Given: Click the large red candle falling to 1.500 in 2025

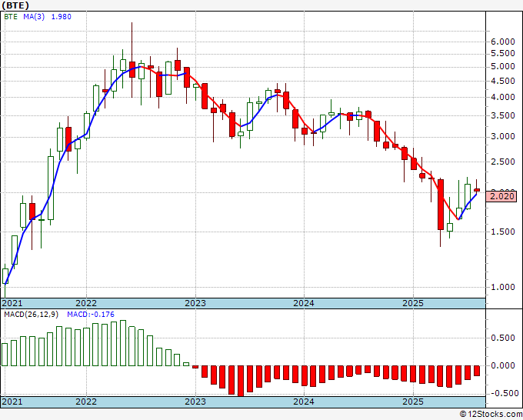Looking at the screenshot, I should [441, 205].
